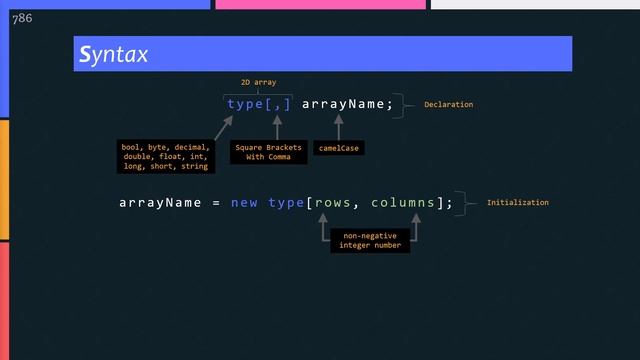Click the data types list box
Screen dimensions: 640x360
coord(166,157)
